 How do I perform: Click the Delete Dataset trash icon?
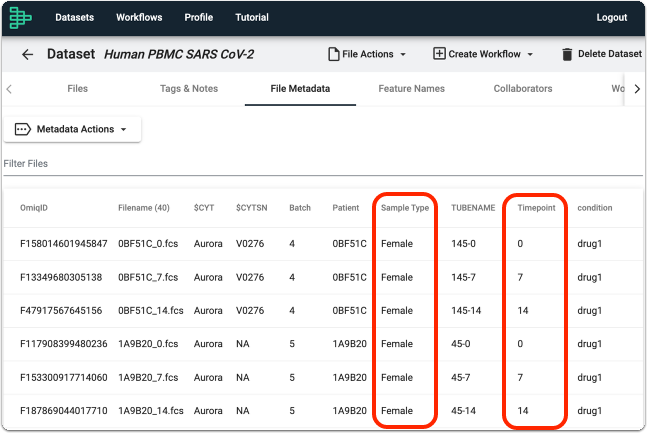coord(567,54)
